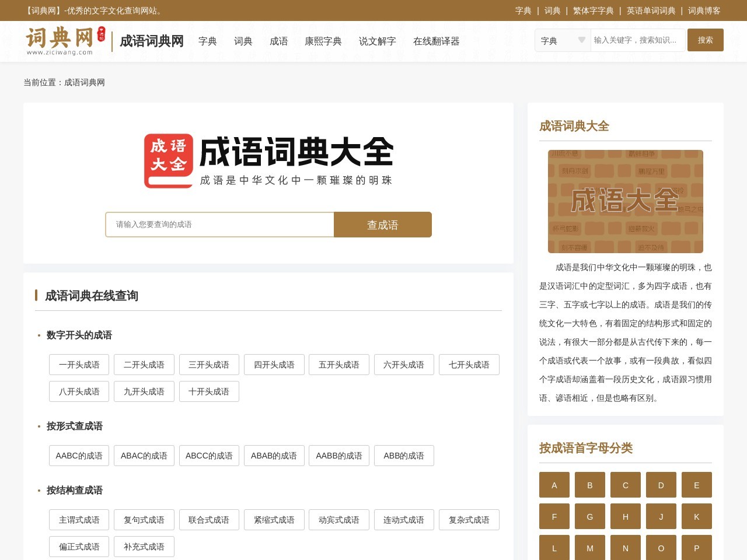The height and width of the screenshot is (560, 747).
Task: Click the 成语词典网 site title
Action: [152, 41]
